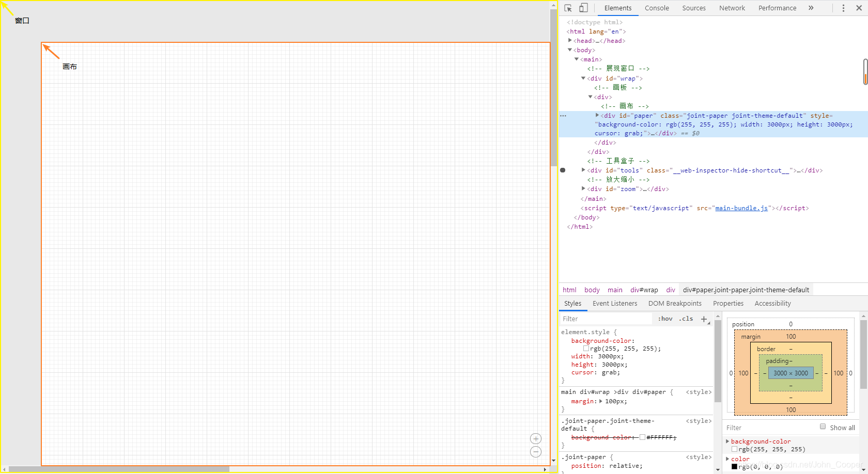
Task: Click div#paper.joint-paper breadcrumb item
Action: click(746, 290)
